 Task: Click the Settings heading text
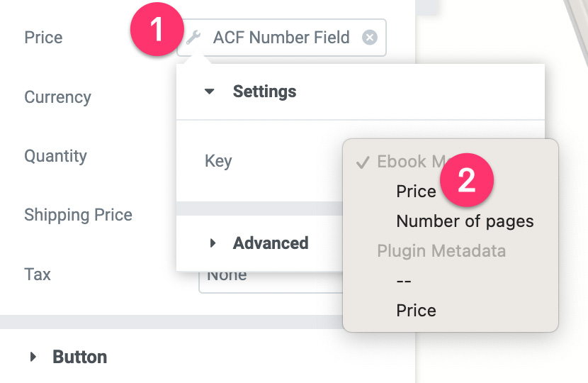click(x=264, y=91)
